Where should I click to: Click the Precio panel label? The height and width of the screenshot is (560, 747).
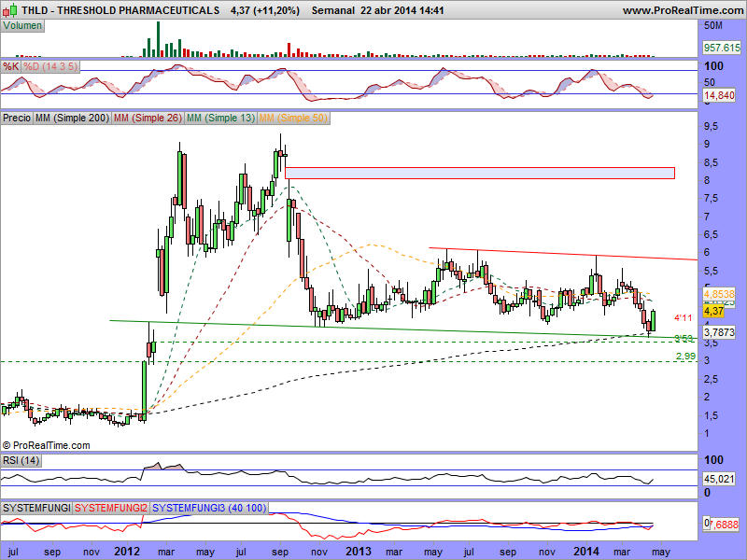17,118
